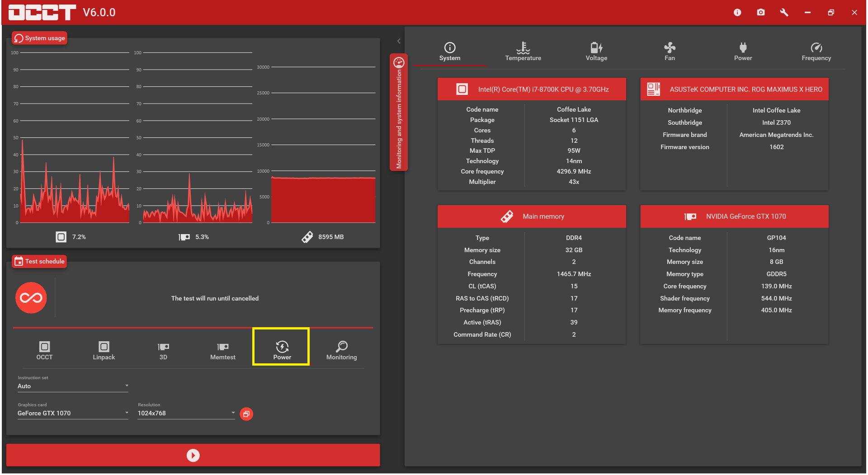Click the 544.0 MHz shader frequency value

click(776, 298)
